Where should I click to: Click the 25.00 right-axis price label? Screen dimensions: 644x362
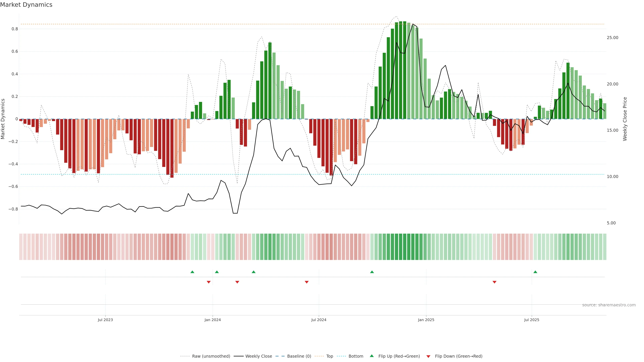(x=612, y=38)
